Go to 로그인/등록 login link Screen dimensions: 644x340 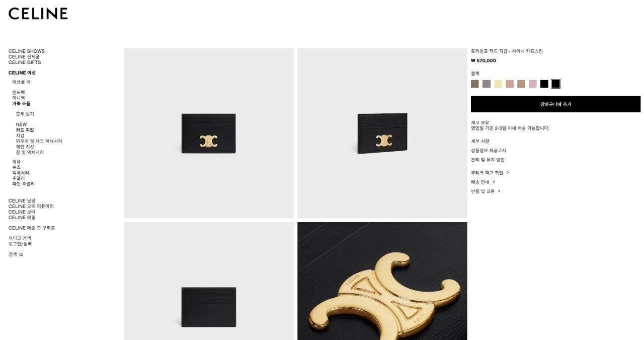click(x=20, y=244)
